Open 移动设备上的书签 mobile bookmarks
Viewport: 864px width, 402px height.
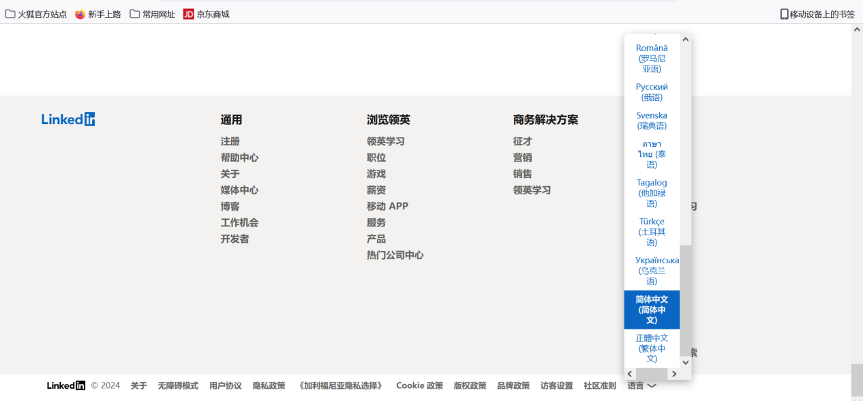click(x=817, y=14)
